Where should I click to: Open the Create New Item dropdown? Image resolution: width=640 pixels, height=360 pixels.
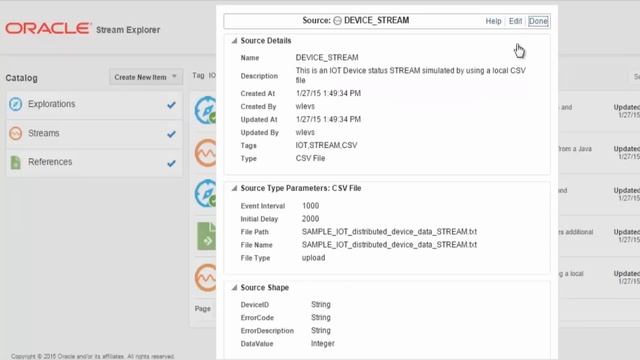(146, 77)
